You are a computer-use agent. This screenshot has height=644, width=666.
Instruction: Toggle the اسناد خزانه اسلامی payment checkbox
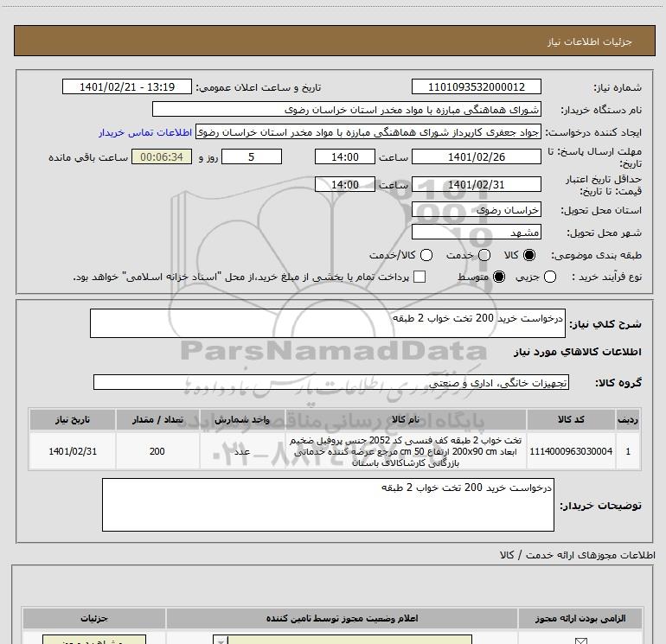[x=419, y=277]
